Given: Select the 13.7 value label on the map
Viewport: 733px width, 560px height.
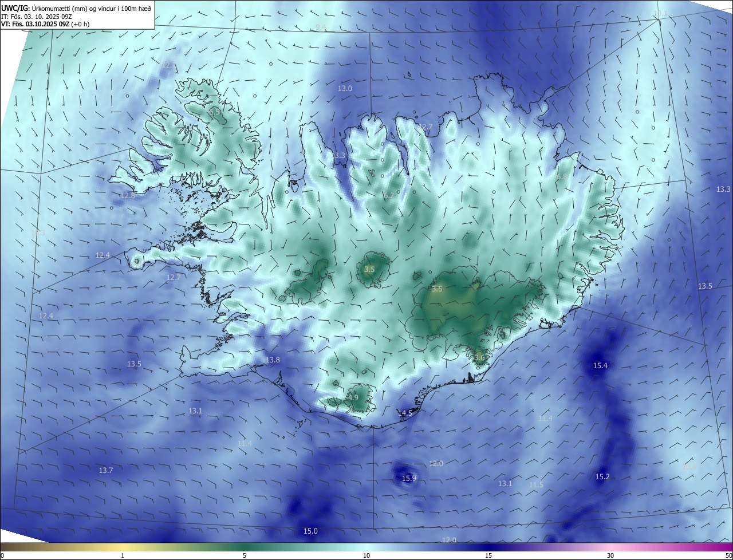Looking at the screenshot, I should click(x=106, y=471).
